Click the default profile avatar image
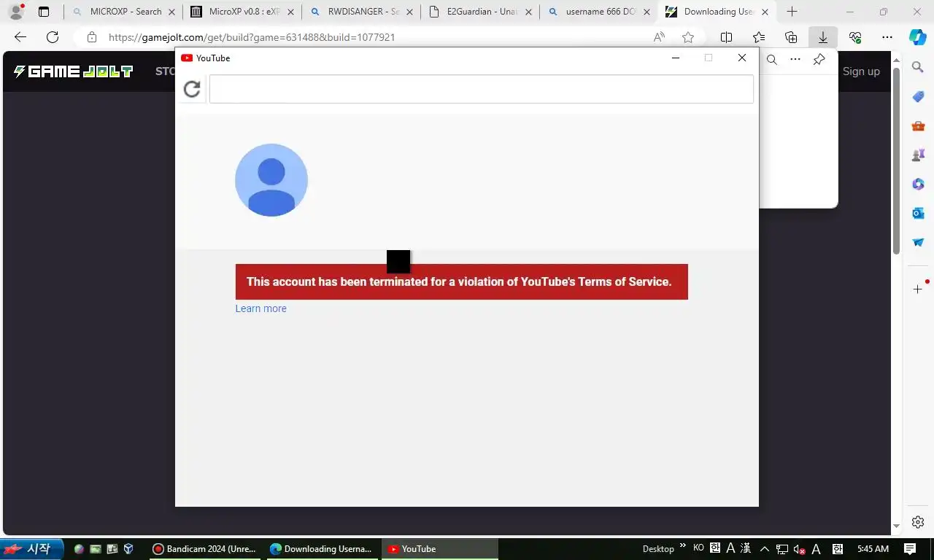 pos(271,180)
